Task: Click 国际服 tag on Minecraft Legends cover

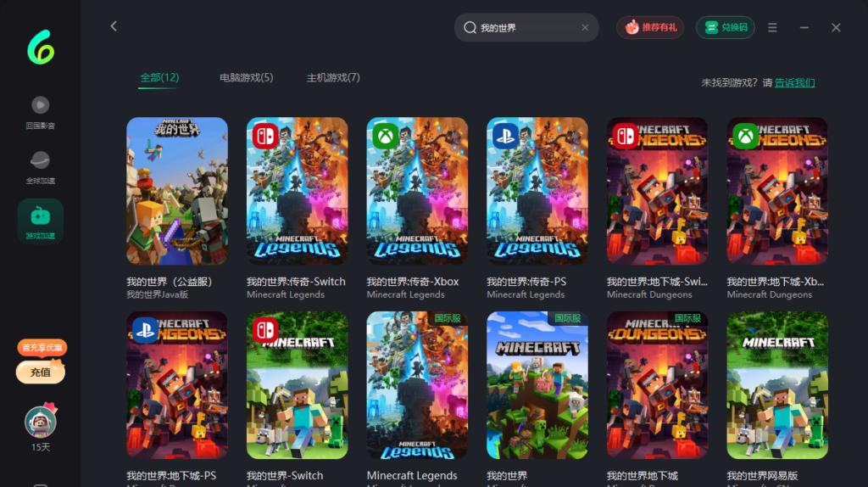Action: [448, 318]
